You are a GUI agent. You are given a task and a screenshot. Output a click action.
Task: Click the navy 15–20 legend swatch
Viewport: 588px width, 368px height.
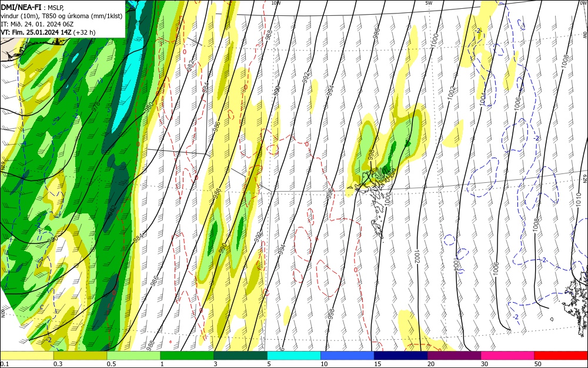(401, 356)
